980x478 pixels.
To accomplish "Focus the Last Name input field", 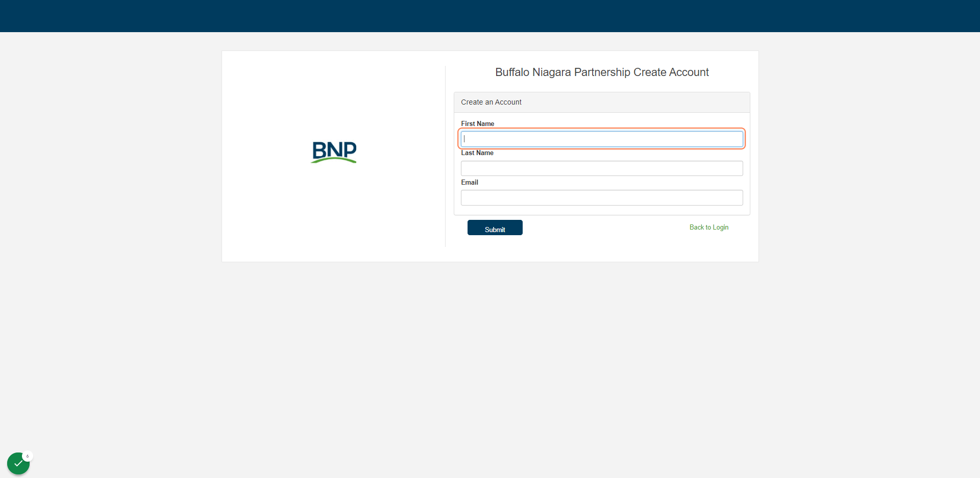I will [602, 168].
